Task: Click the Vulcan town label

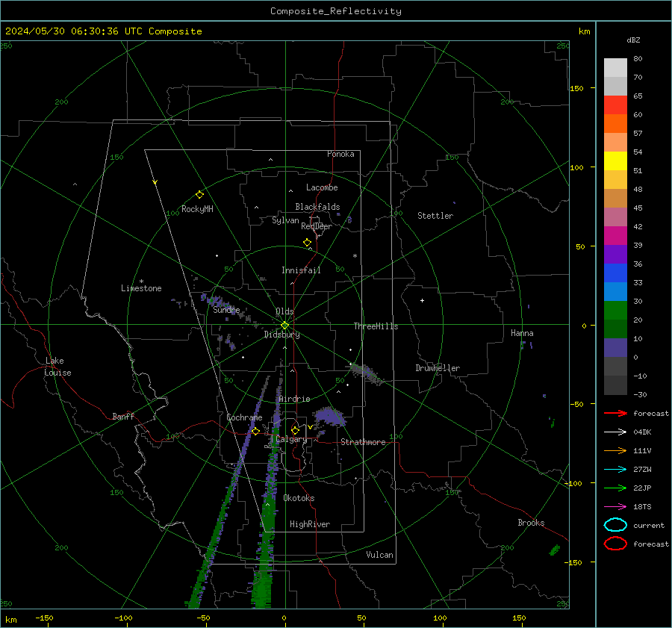Action: click(380, 555)
